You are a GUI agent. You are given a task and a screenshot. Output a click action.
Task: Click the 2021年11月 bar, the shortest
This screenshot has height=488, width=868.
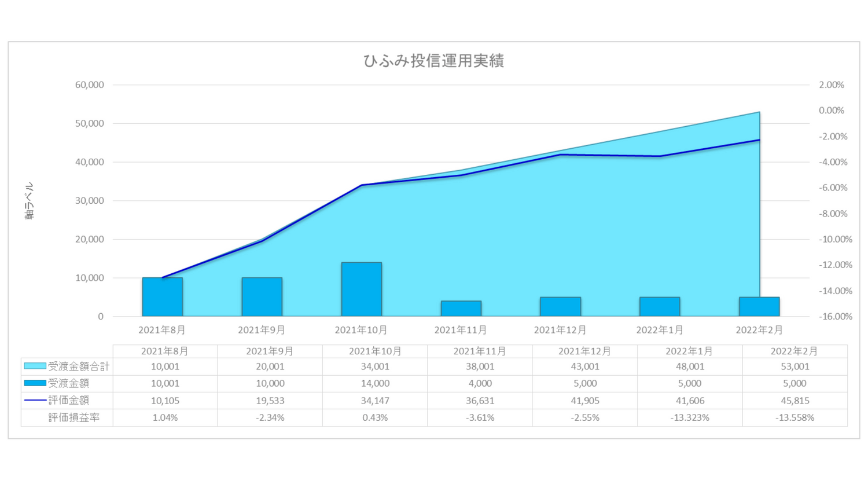[x=461, y=309]
